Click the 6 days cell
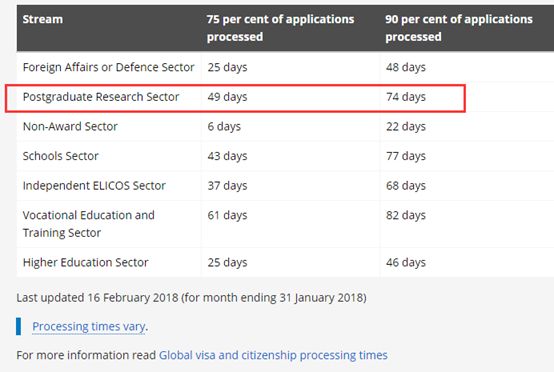 224,126
